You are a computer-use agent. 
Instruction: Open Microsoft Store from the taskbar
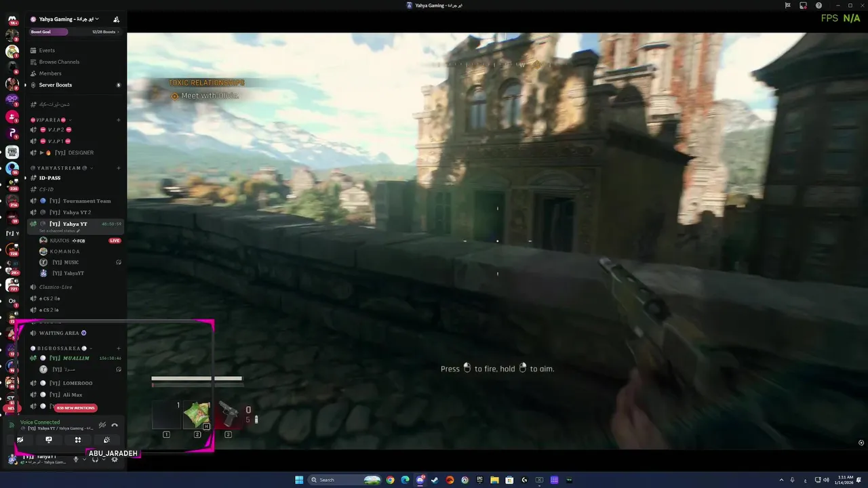(509, 480)
